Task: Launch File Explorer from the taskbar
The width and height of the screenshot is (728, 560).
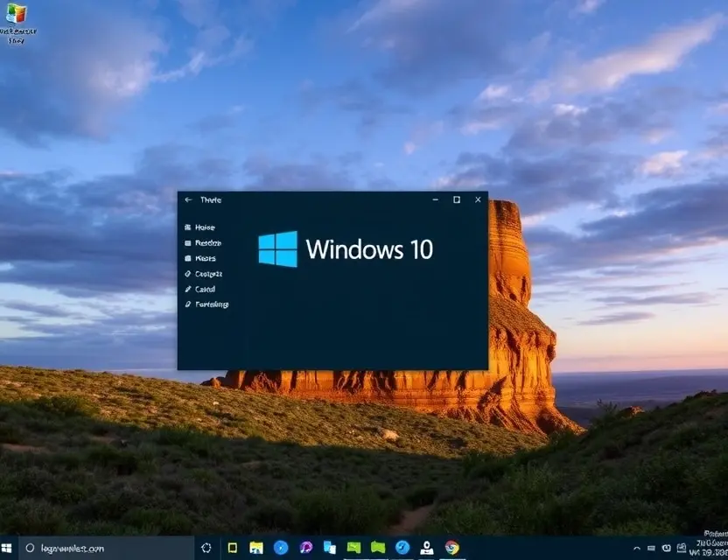Action: [255, 548]
